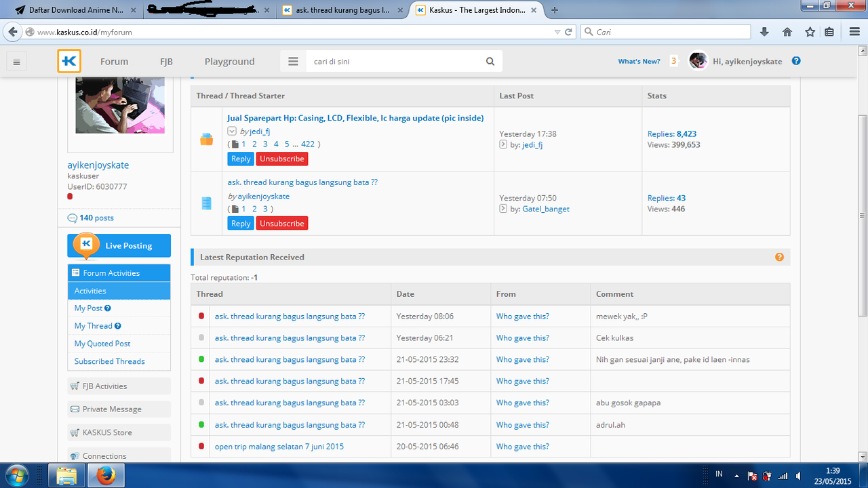868x488 pixels.
Task: Open Jual Sparepart Hp thread title link
Action: tap(355, 118)
